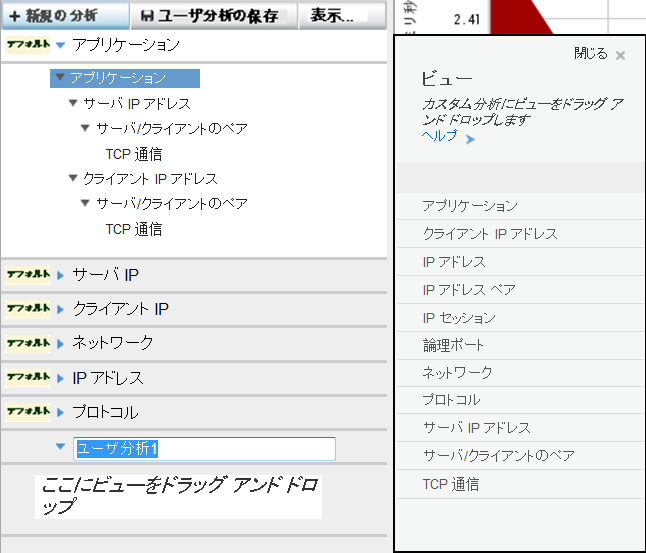Click the デフォルト badge beside クライアント IP

[28, 309]
